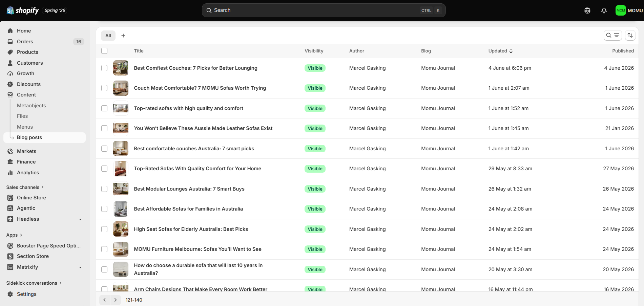Open the notifications bell

604,10
